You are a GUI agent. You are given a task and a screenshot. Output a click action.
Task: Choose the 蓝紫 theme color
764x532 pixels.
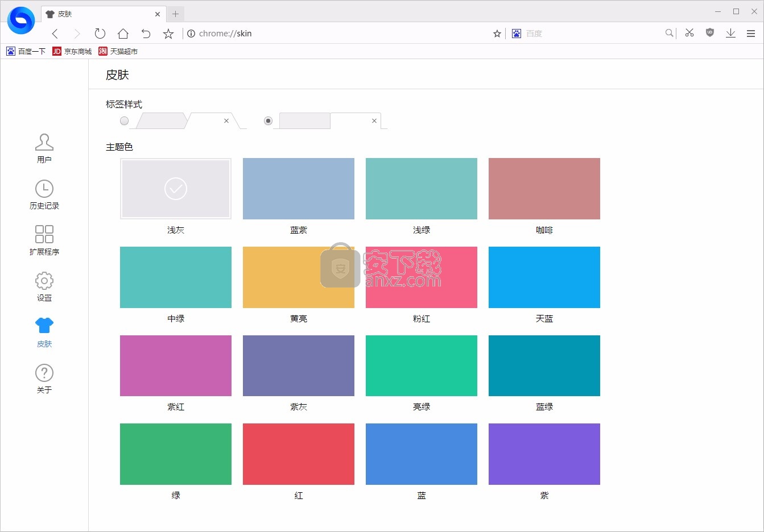[299, 189]
